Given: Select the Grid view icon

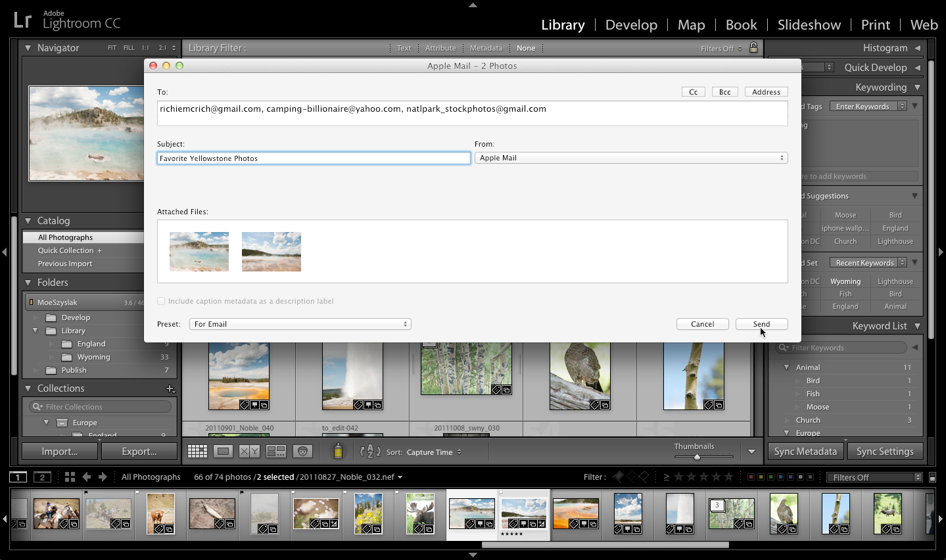Looking at the screenshot, I should point(197,451).
